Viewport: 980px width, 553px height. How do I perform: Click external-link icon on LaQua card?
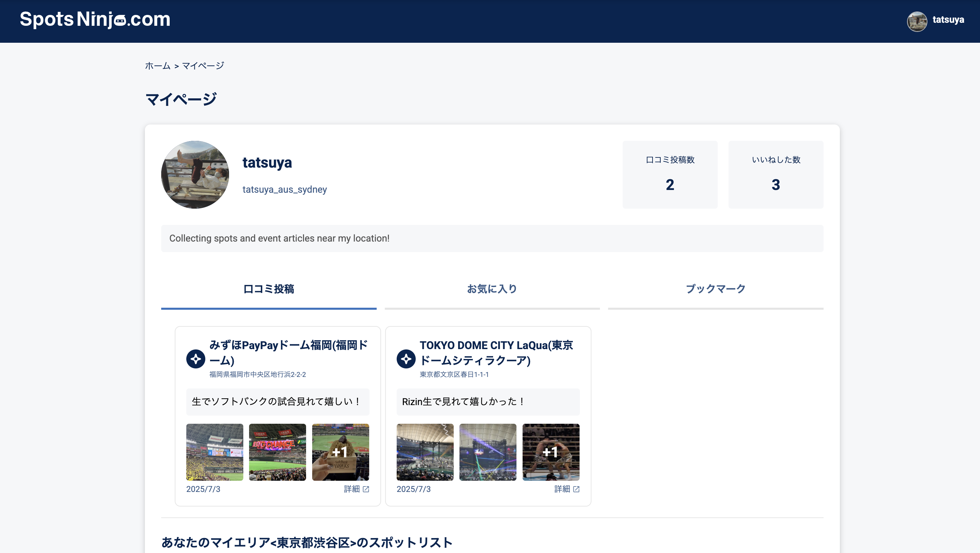point(576,489)
